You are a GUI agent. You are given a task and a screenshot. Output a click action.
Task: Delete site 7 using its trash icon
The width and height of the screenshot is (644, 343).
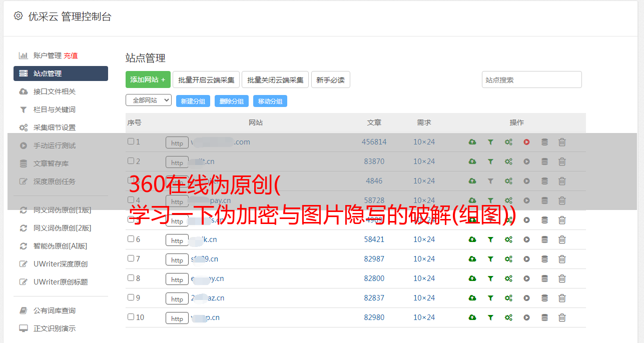562,259
